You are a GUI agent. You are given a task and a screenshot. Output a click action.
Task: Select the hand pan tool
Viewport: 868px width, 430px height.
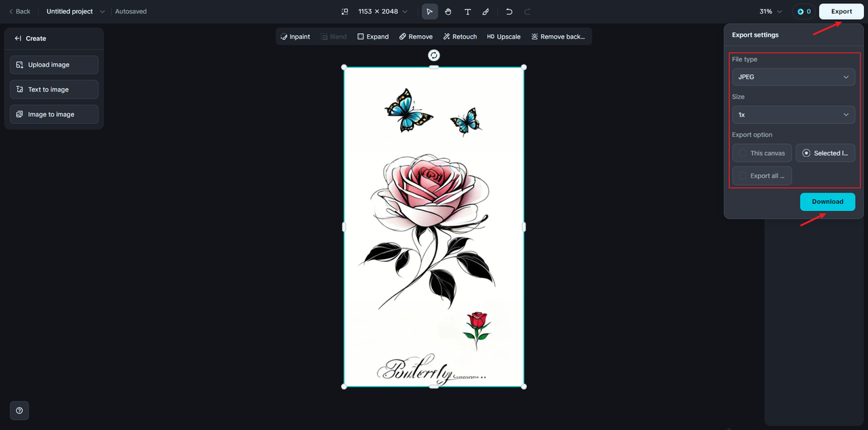click(x=448, y=12)
